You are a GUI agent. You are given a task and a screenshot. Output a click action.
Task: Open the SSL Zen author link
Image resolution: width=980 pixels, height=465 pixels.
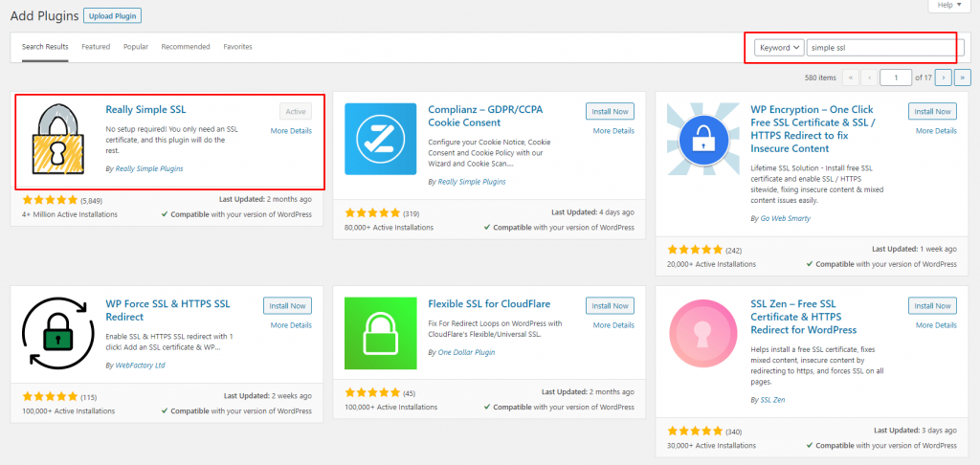click(x=772, y=399)
